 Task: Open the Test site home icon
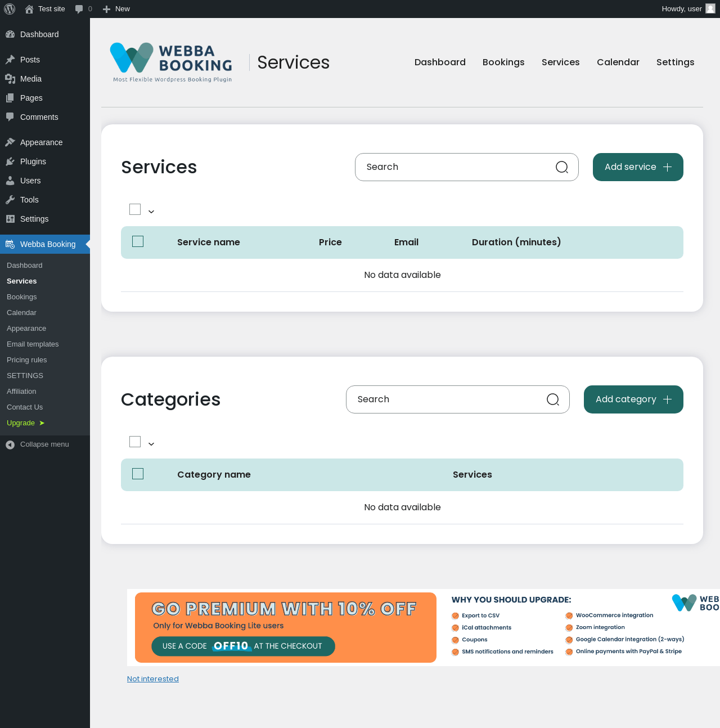29,9
